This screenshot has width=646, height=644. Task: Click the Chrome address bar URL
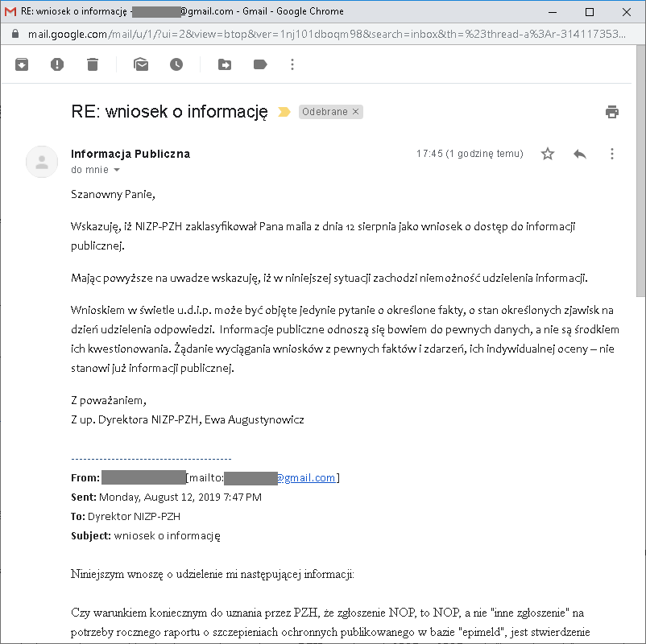pyautogui.click(x=322, y=35)
